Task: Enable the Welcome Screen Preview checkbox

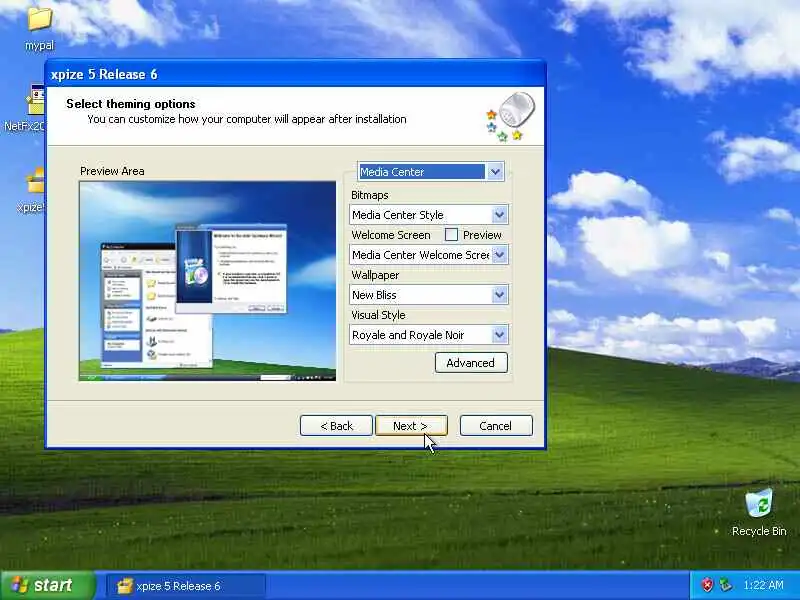Action: point(451,235)
